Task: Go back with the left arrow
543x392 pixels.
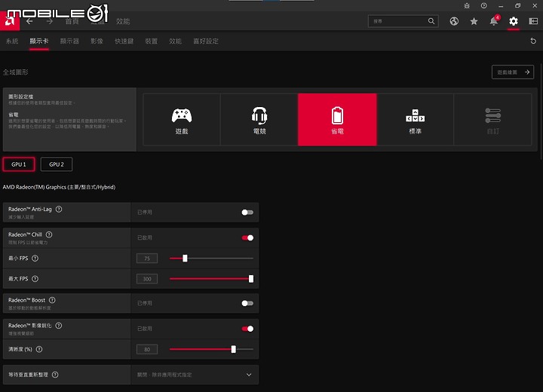Action: click(x=29, y=21)
